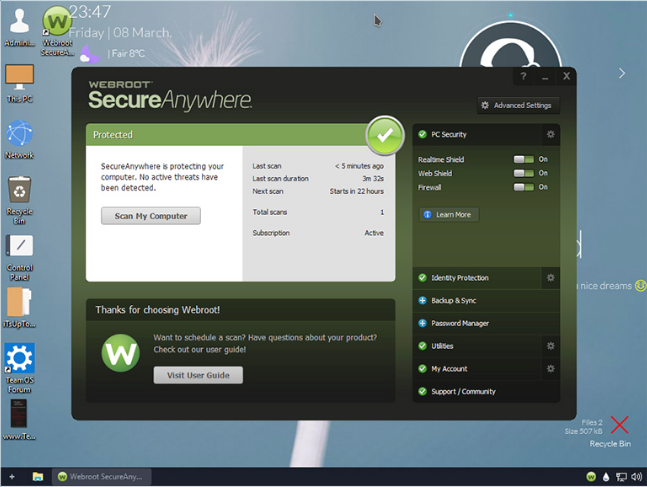The image size is (647, 487).
Task: Click the Password Manager plus icon
Action: (x=422, y=323)
